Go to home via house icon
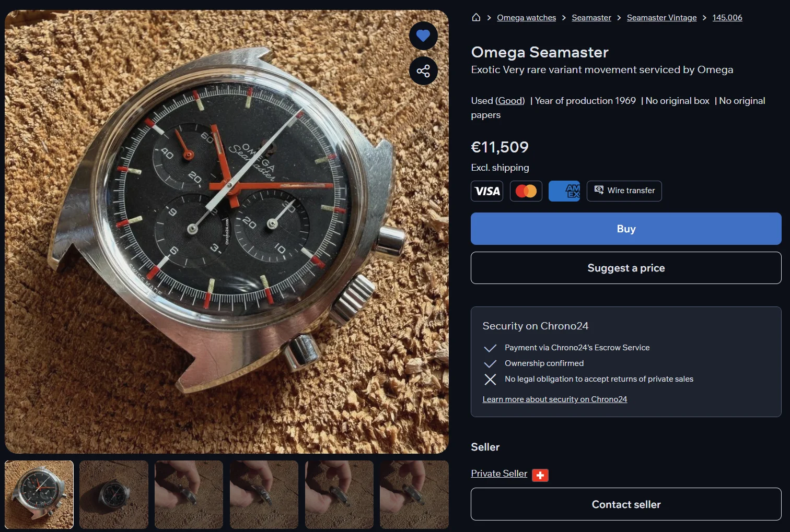The width and height of the screenshot is (790, 532). click(476, 17)
